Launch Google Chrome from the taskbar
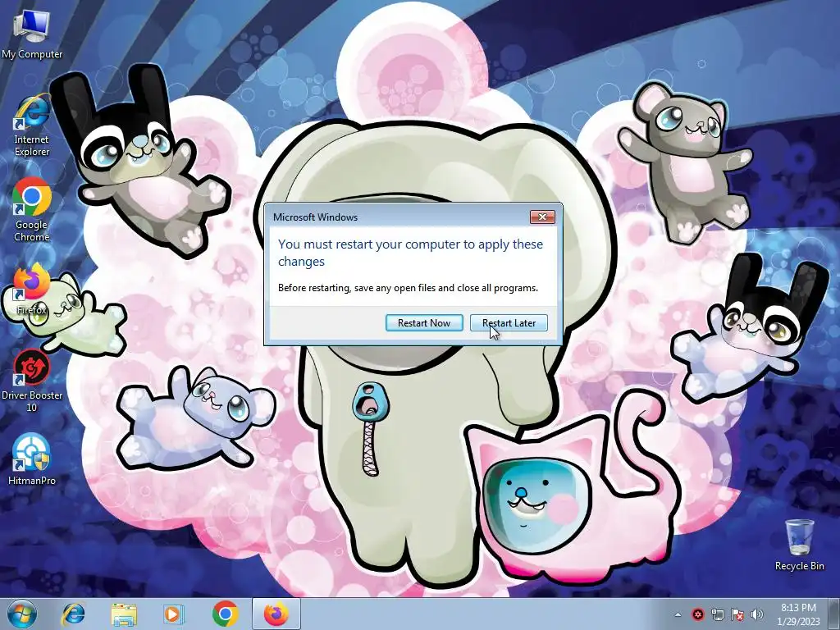Viewport: 840px width, 630px height. tap(225, 614)
